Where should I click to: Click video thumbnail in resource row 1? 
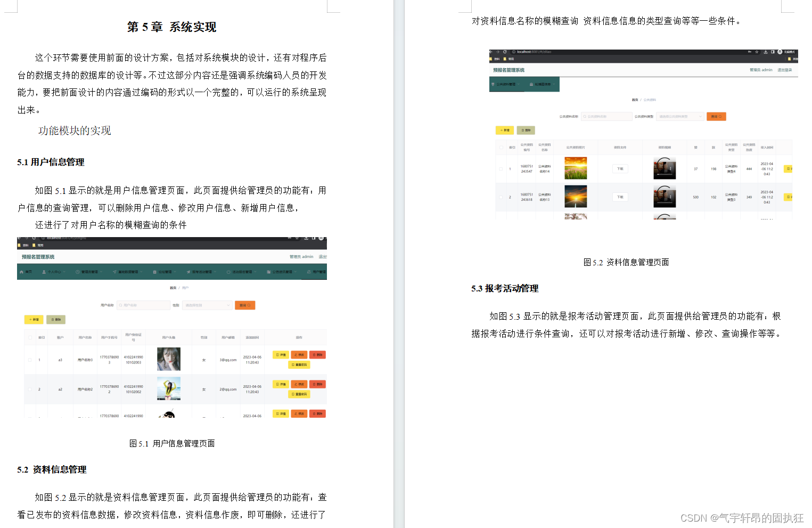[x=665, y=168]
